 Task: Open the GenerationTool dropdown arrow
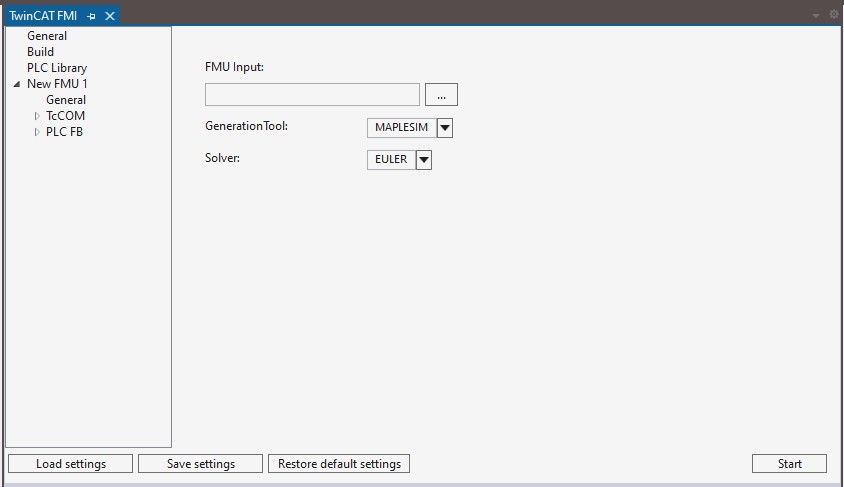445,128
